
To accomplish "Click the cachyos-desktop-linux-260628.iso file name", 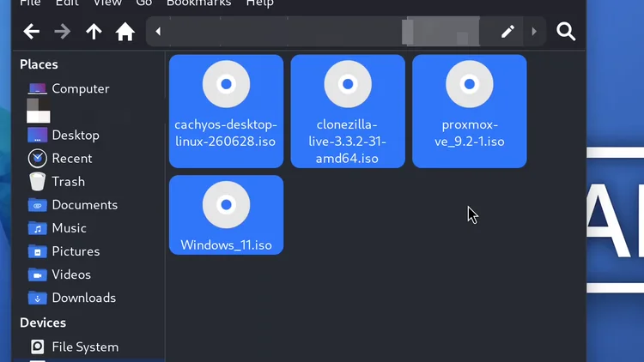I will pyautogui.click(x=226, y=133).
